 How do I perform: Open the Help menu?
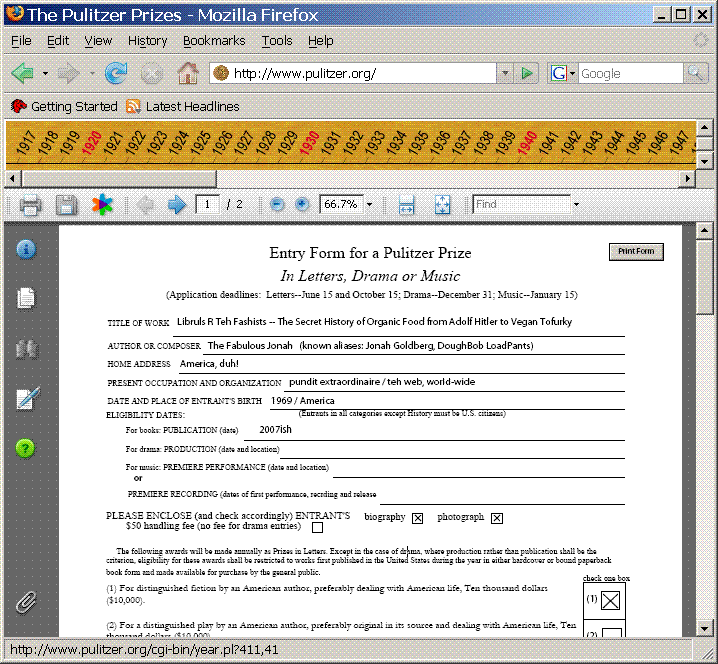pyautogui.click(x=321, y=41)
